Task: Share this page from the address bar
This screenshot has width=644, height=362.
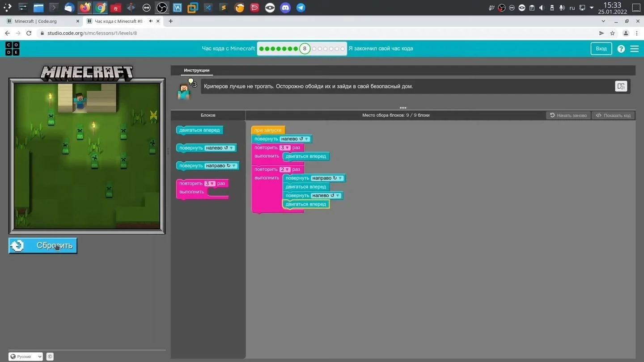Action: click(x=602, y=33)
